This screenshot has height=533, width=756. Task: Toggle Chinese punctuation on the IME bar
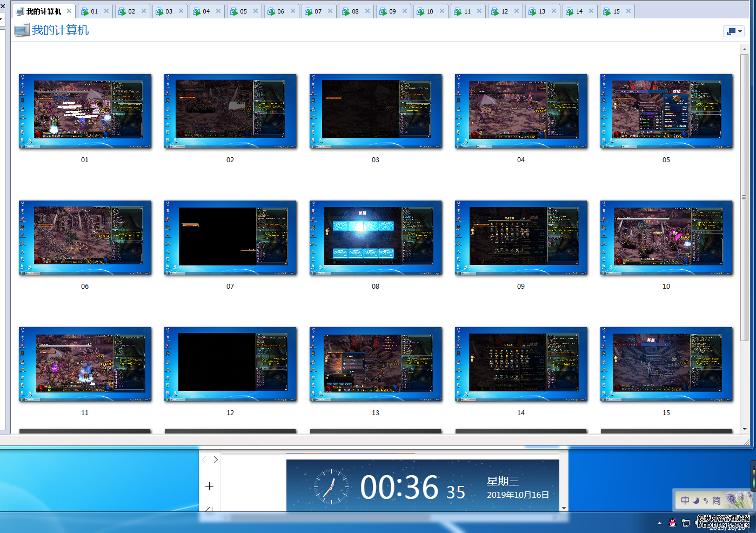706,500
